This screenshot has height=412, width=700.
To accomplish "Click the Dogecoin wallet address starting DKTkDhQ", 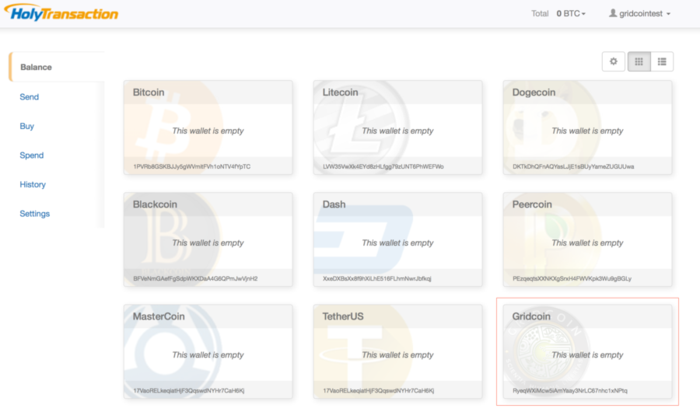I will click(573, 166).
